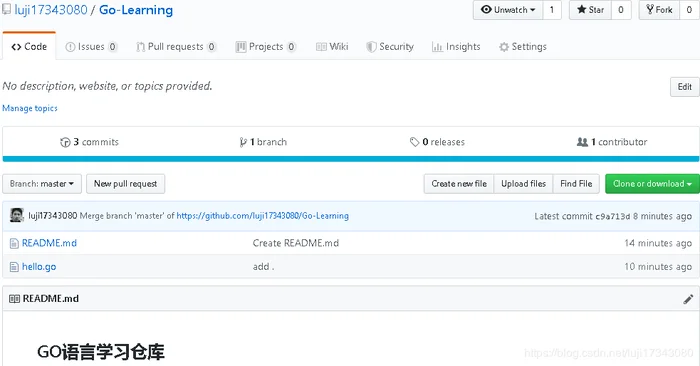This screenshot has width=700, height=366.
Task: View the 1 contributor page
Action: (612, 142)
